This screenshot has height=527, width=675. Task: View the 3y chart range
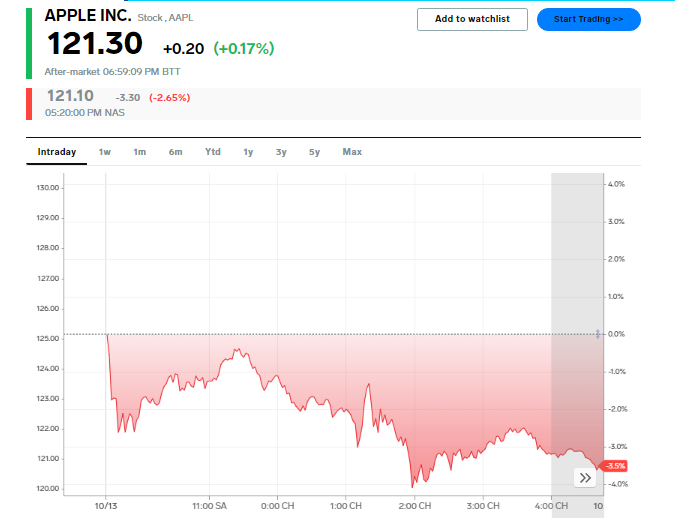281,152
